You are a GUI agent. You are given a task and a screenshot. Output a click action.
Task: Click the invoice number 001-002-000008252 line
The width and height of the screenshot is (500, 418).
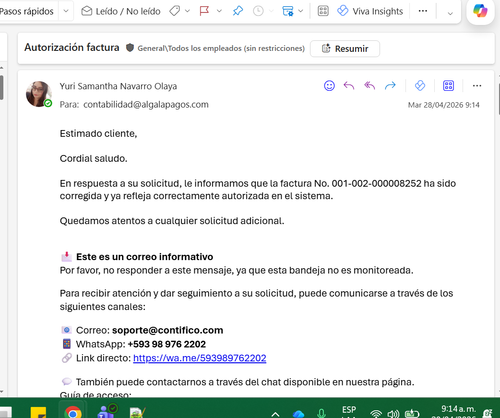point(377,183)
